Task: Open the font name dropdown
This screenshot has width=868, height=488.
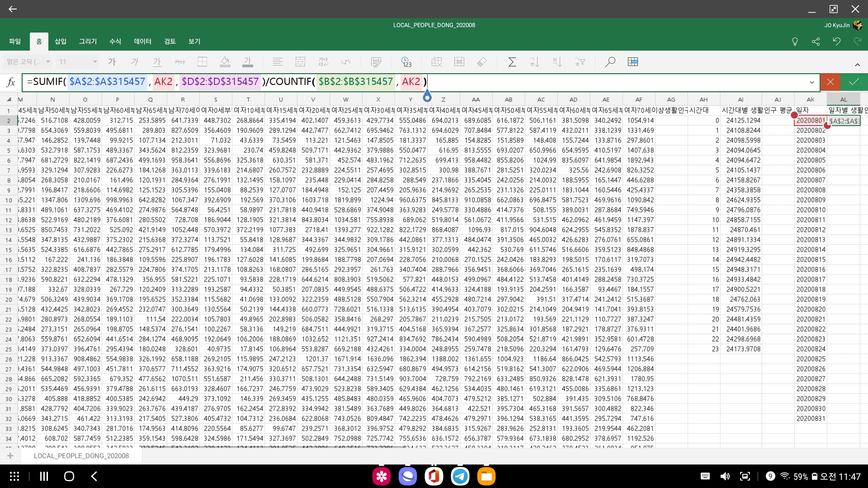Action: [28, 62]
